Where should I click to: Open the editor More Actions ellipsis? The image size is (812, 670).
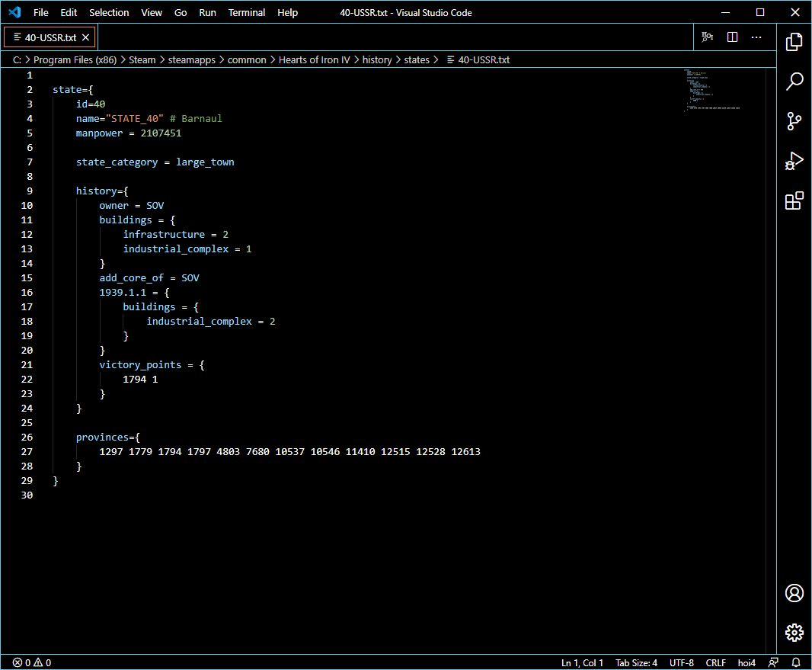point(756,37)
